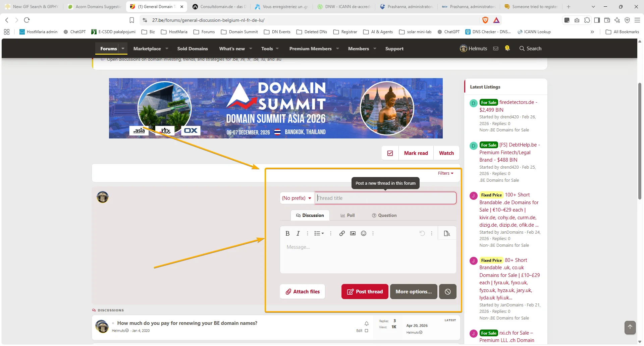This screenshot has height=346, width=644.
Task: Open more options dots right of Undo
Action: (x=432, y=233)
